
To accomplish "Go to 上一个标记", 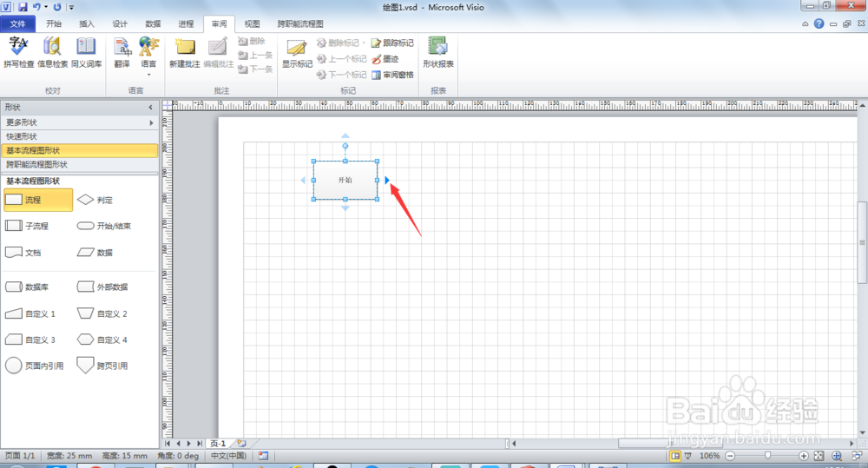I will 341,59.
